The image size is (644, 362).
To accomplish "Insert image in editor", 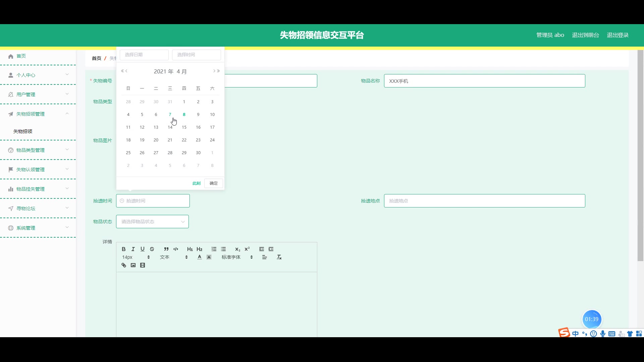I will point(133,265).
